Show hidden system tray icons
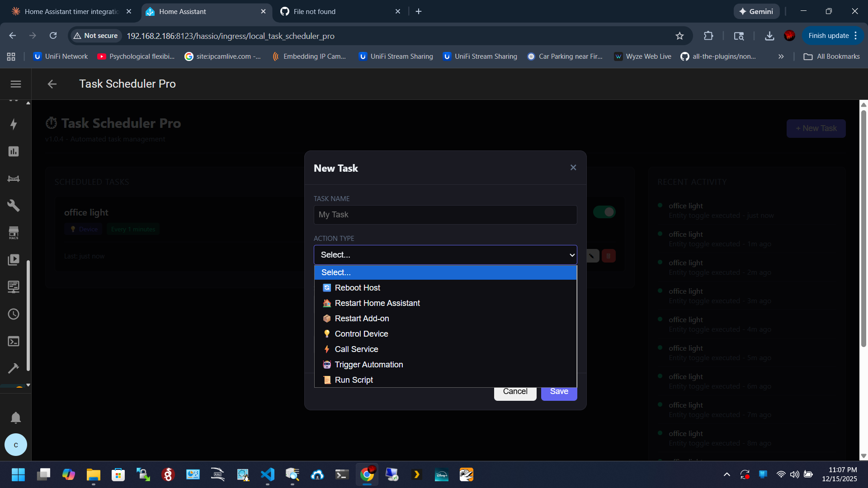This screenshot has width=868, height=488. (x=726, y=474)
